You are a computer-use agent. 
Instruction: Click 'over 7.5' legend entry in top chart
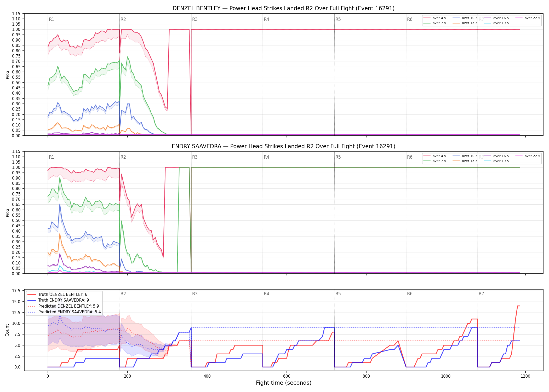[435, 23]
